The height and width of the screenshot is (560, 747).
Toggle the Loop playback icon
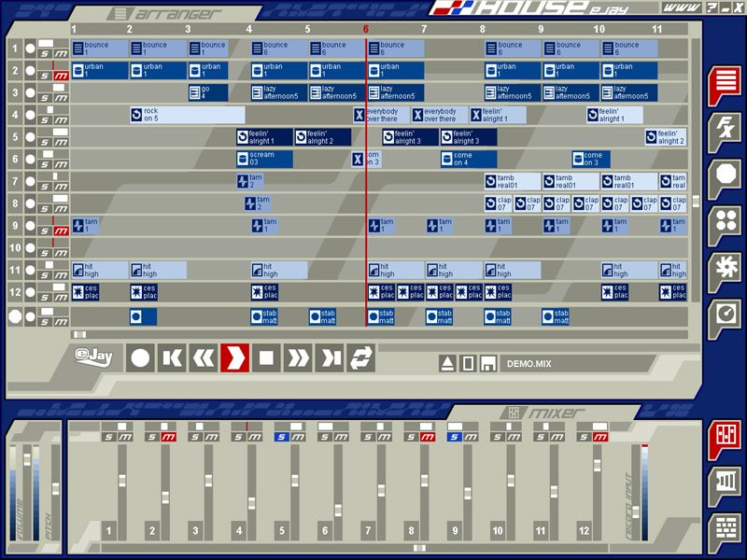pos(361,357)
